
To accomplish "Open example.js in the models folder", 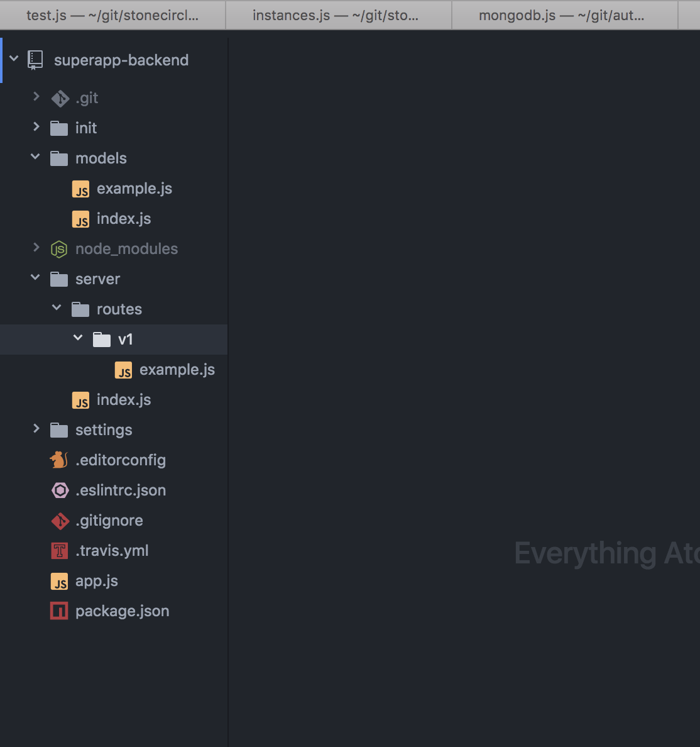I will coord(134,189).
